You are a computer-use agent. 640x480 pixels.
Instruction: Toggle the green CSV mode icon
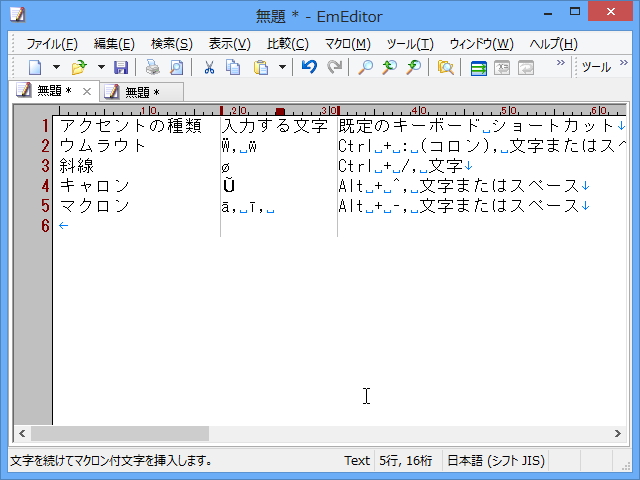click(x=478, y=68)
